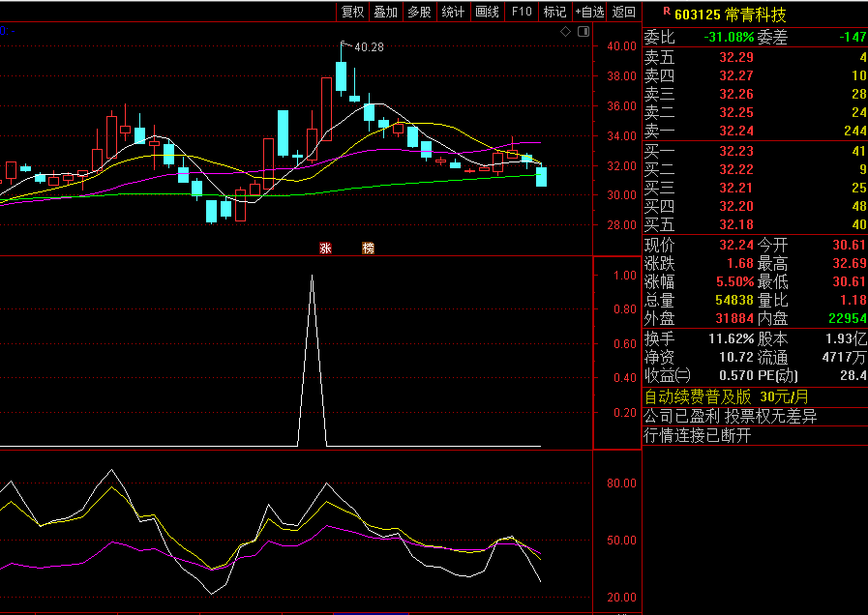Click 股本 value 1.93亿

(846, 338)
